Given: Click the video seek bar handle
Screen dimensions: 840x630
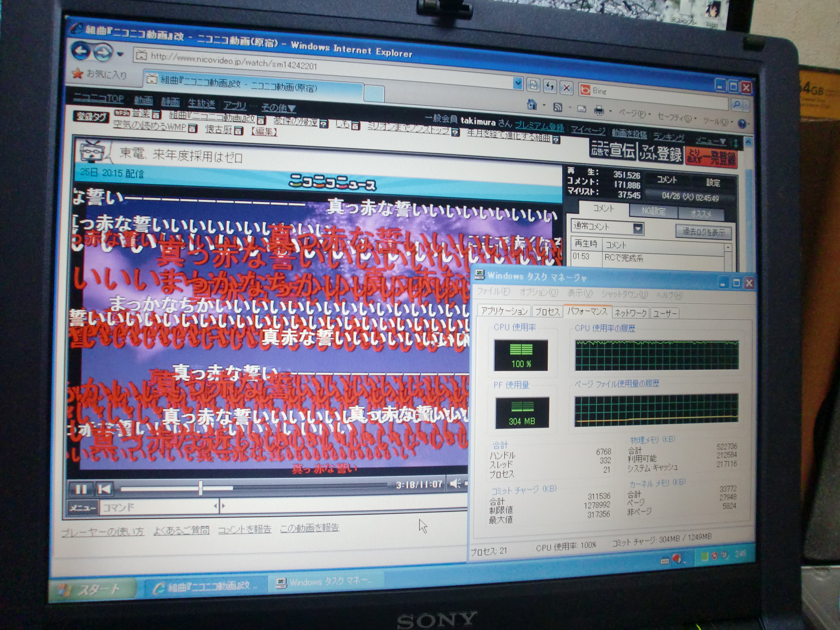Looking at the screenshot, I should tap(201, 488).
